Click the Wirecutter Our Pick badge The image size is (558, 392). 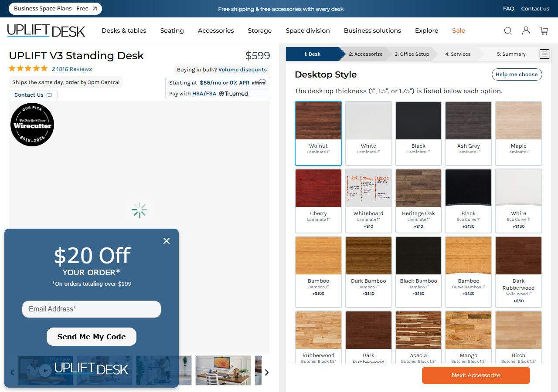(x=32, y=125)
